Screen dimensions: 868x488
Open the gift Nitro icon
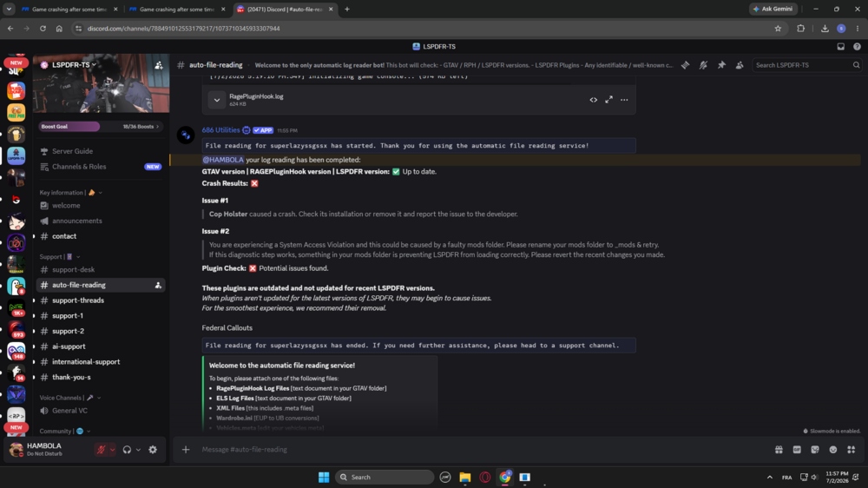(x=779, y=450)
